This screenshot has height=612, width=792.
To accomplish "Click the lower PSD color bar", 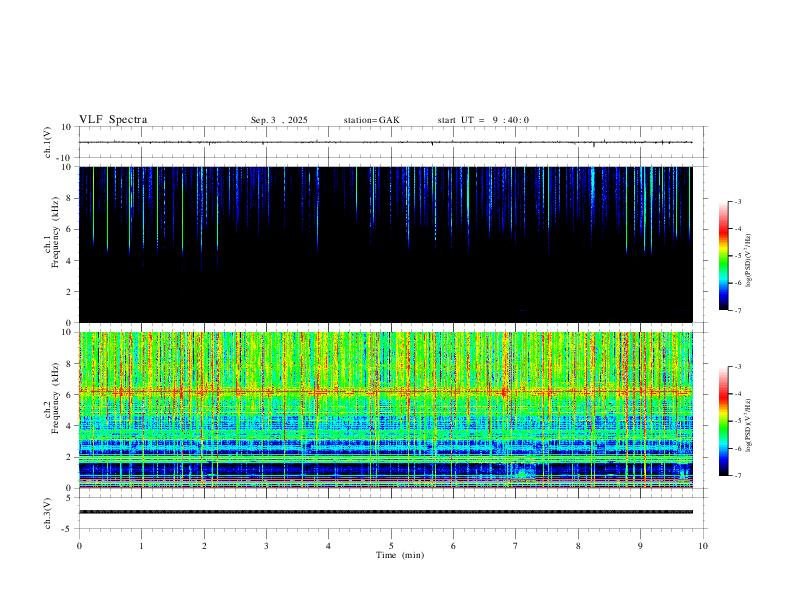I will click(x=723, y=421).
